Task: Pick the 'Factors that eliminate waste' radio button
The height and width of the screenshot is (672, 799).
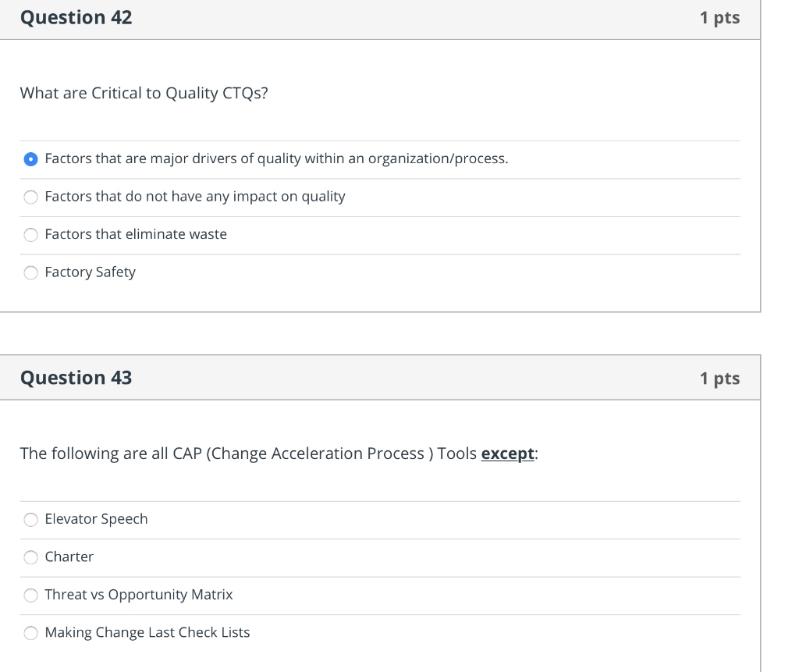Action: (30, 235)
